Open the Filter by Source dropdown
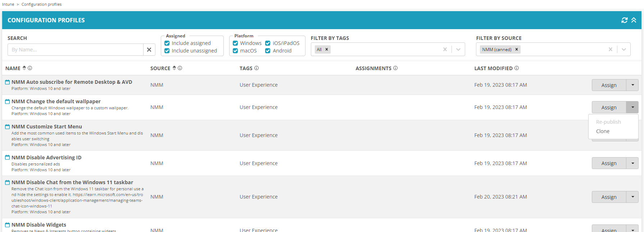This screenshot has height=232, width=644. pyautogui.click(x=623, y=50)
